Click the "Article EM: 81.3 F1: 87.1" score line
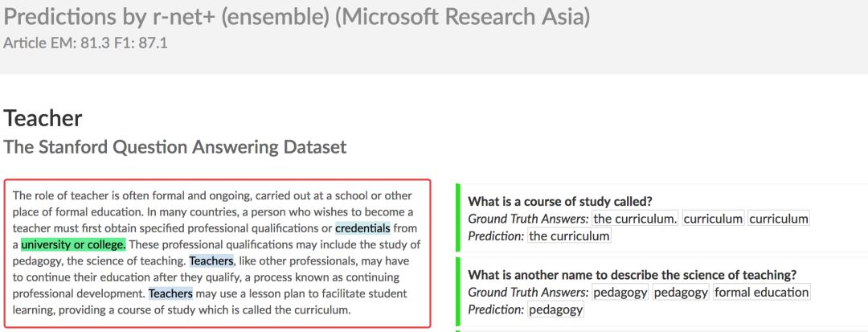This screenshot has height=332, width=868. tap(85, 43)
